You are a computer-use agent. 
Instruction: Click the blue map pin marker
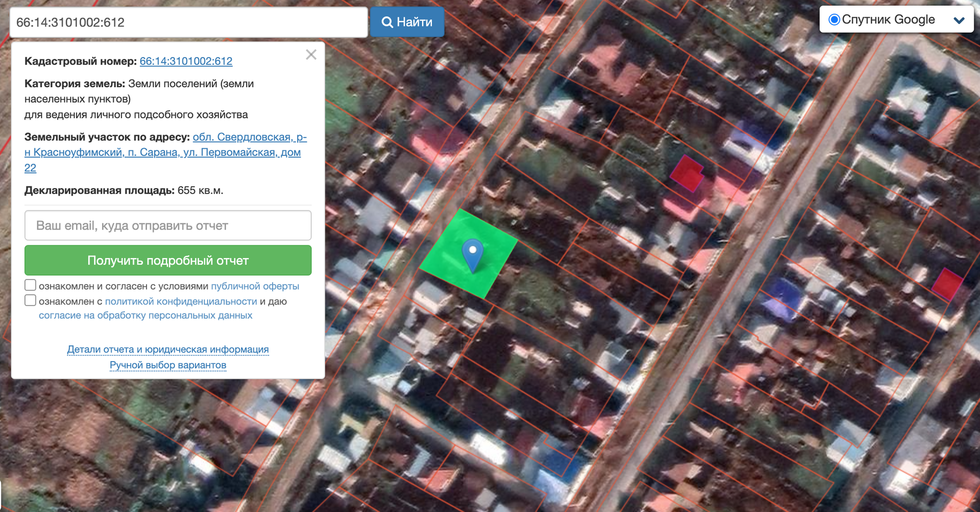[x=473, y=255]
